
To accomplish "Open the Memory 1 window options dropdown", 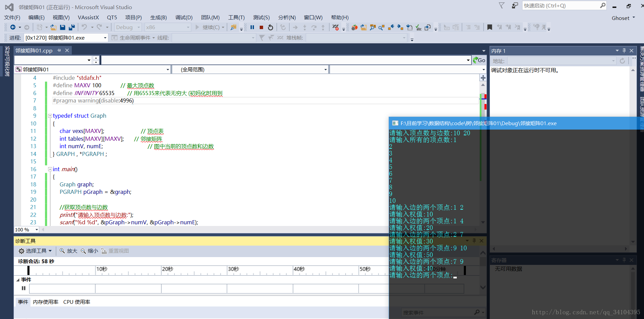I will click(x=617, y=50).
